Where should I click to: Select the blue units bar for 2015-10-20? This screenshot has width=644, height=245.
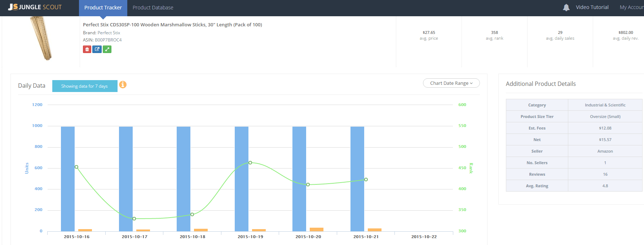[x=299, y=179]
